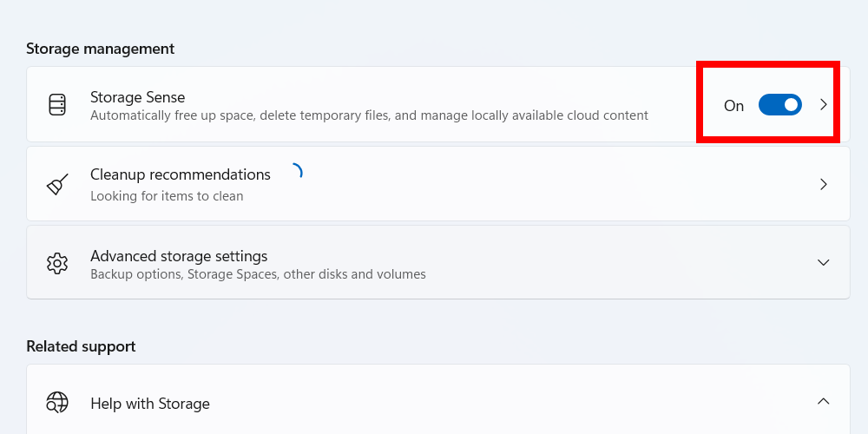Click the Cleanup recommendations broom icon

[57, 184]
